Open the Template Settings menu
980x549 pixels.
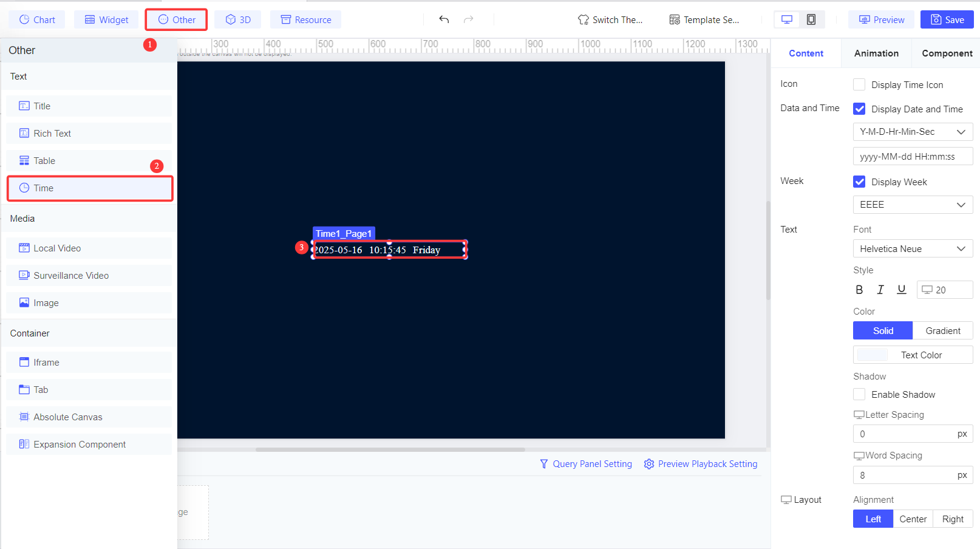(704, 19)
